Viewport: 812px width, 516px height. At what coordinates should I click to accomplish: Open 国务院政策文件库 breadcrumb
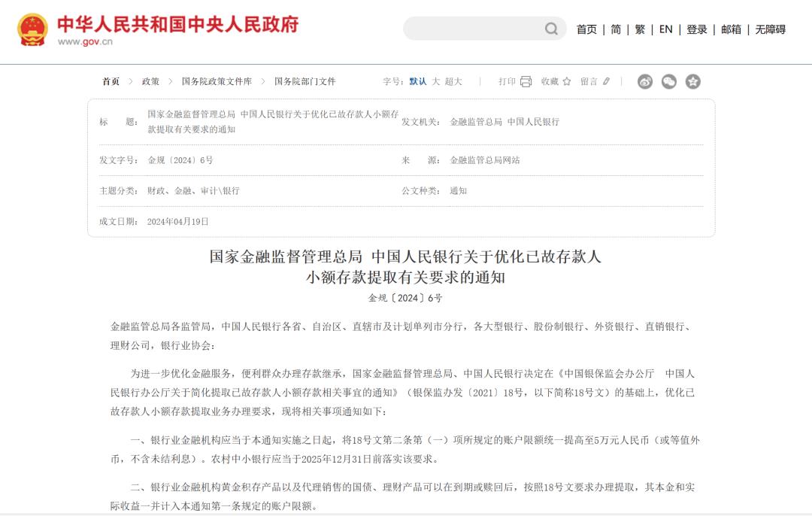coord(217,81)
